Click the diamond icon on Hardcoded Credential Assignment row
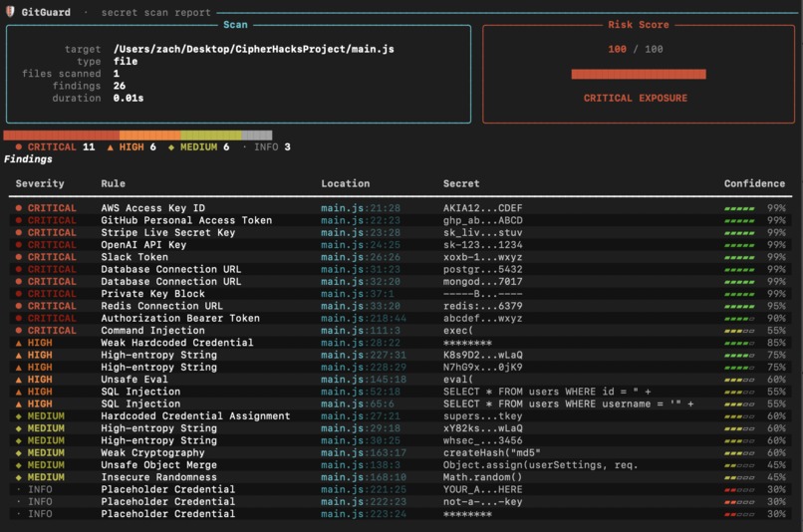Screen dimensions: 803x532 click(x=19, y=416)
